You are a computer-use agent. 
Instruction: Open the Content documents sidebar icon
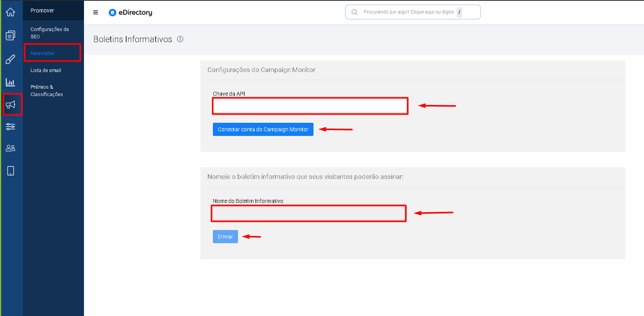[x=10, y=36]
